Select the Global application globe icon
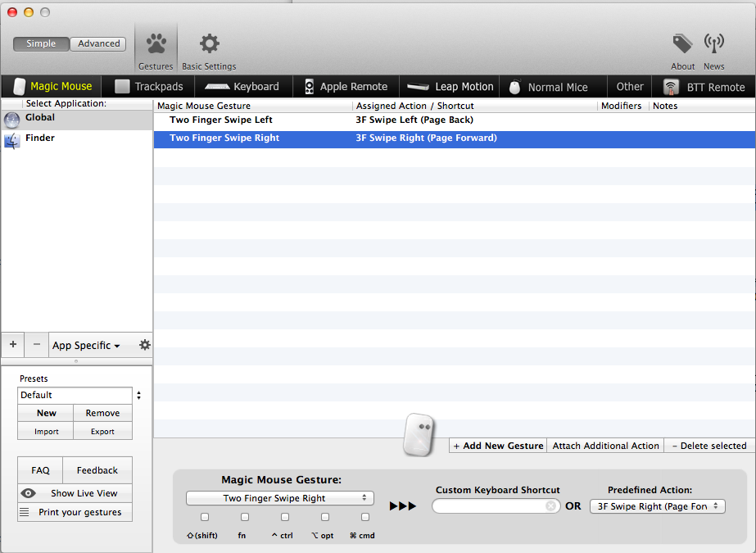This screenshot has height=553, width=756. pos(11,120)
